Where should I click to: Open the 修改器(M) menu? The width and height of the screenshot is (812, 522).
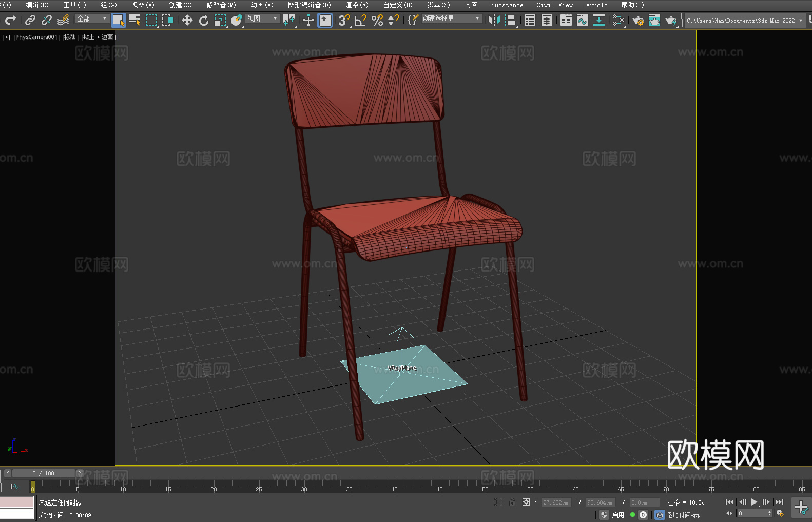click(x=221, y=5)
